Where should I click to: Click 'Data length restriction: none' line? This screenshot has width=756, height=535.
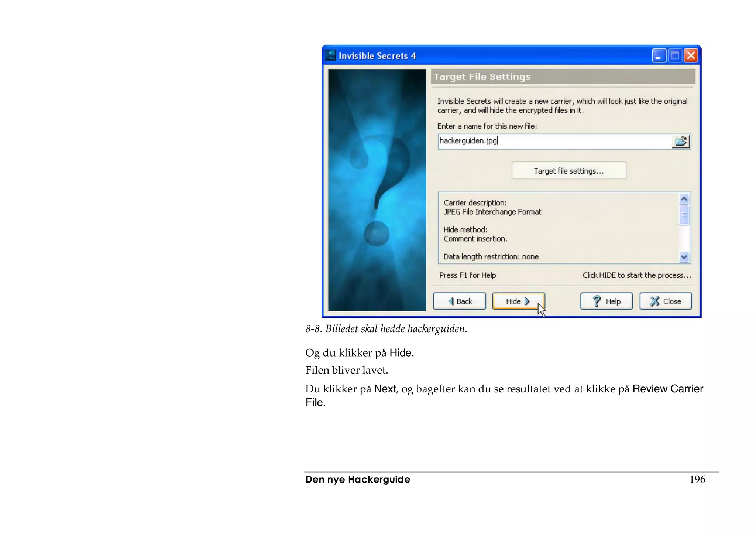[x=491, y=256]
